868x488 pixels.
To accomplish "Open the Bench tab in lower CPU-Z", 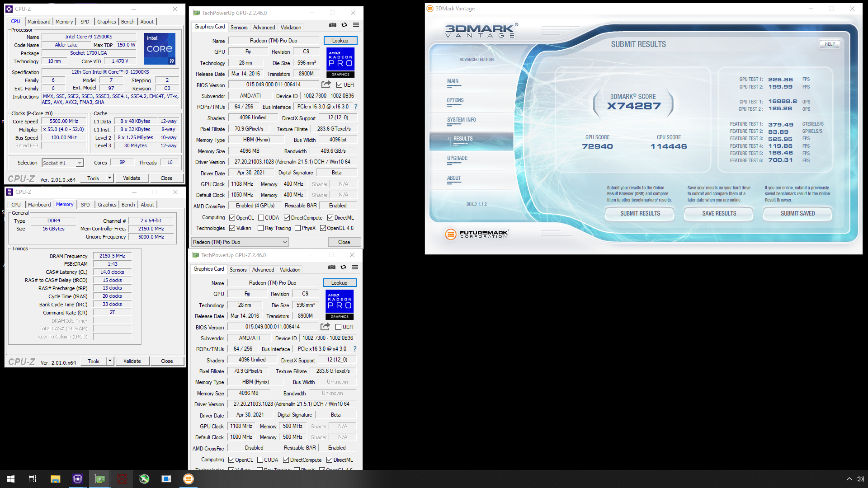I will (x=128, y=205).
